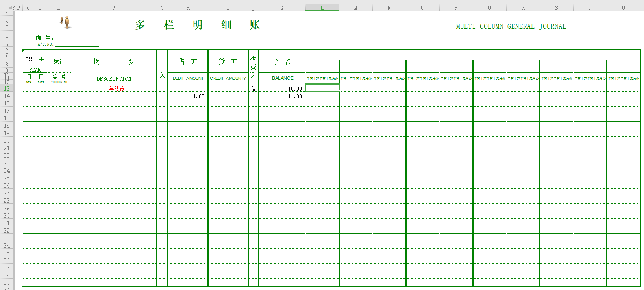
Task: Select column U header
Action: point(623,7)
